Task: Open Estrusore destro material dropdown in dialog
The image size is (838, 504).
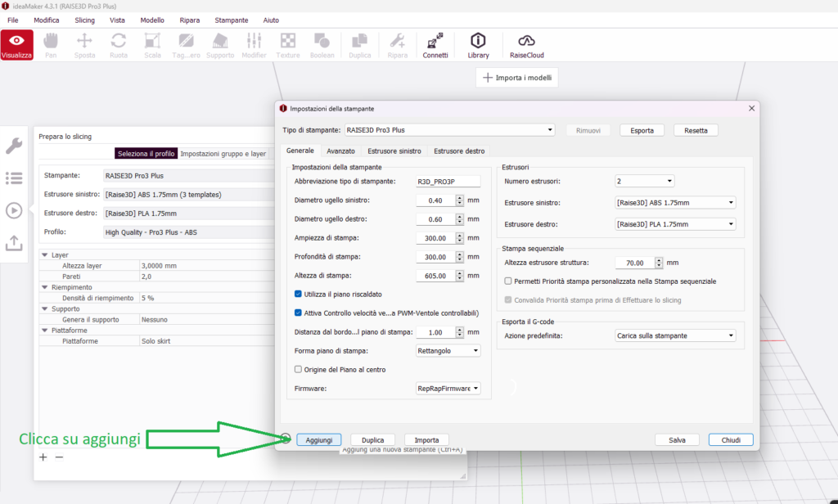Action: tap(675, 224)
